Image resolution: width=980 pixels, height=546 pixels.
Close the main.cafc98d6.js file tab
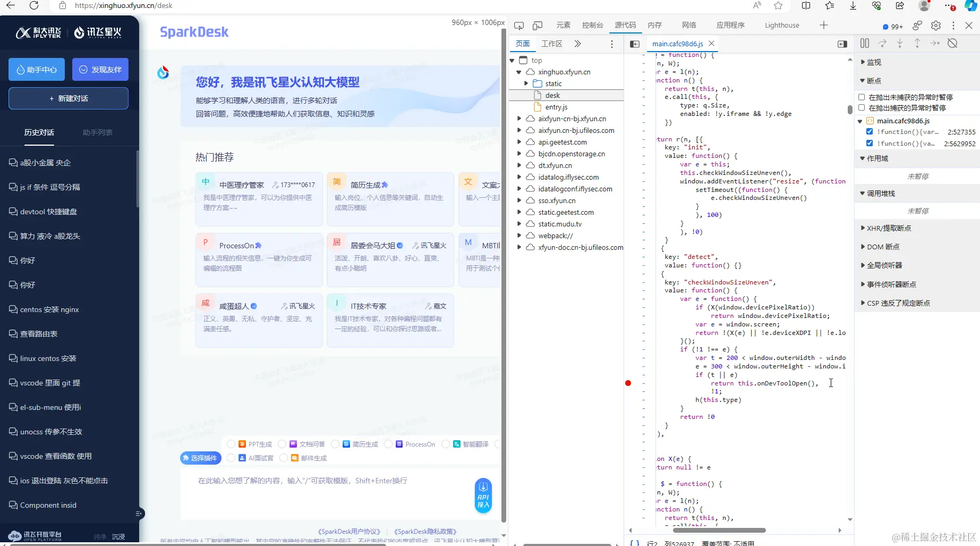712,44
